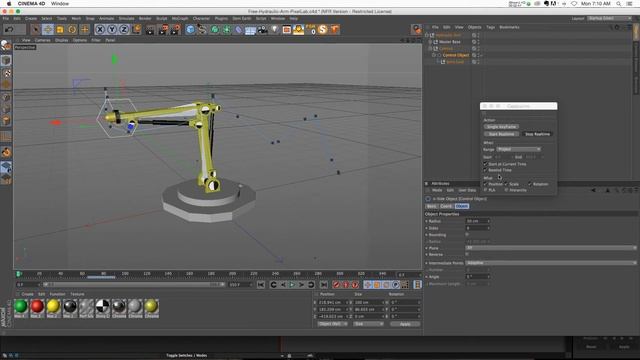Open the viewport Cameras menu
Screen dimensions: 640x360
click(42, 40)
